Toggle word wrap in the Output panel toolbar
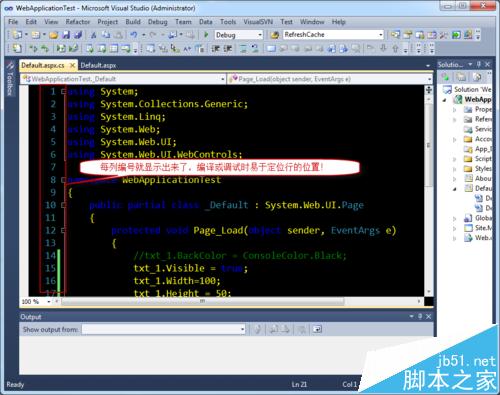This screenshot has height=395, width=500. coord(317,329)
